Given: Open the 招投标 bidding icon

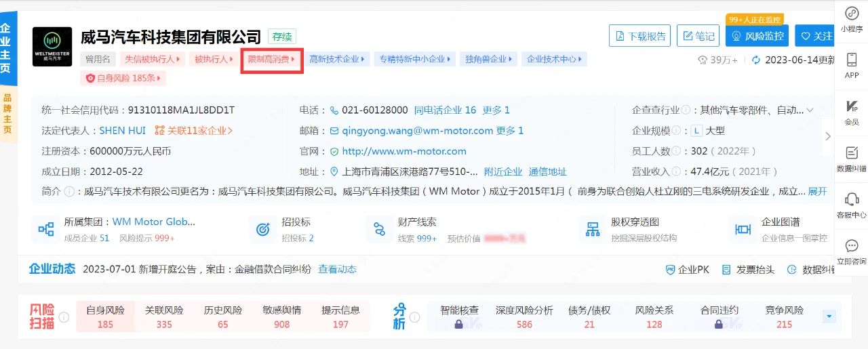Looking at the screenshot, I should click(x=263, y=229).
